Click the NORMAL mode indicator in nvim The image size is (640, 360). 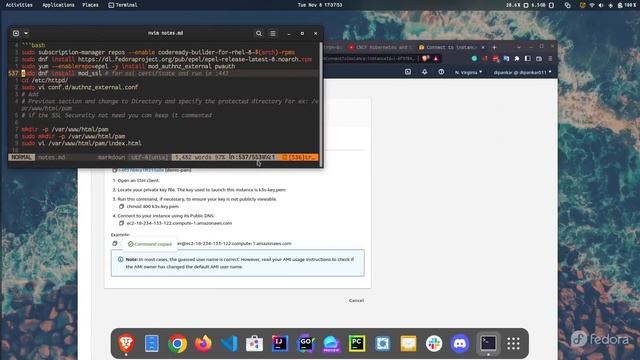[x=21, y=157]
